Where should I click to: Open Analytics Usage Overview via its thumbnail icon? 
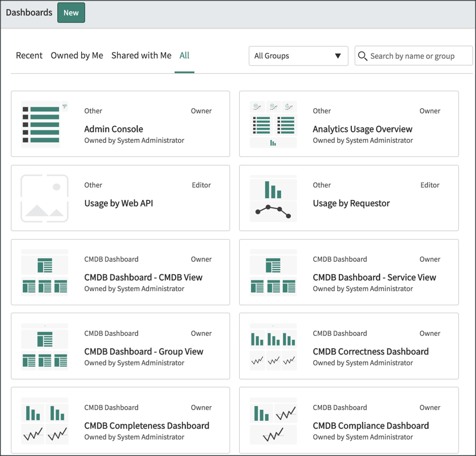[x=273, y=123]
